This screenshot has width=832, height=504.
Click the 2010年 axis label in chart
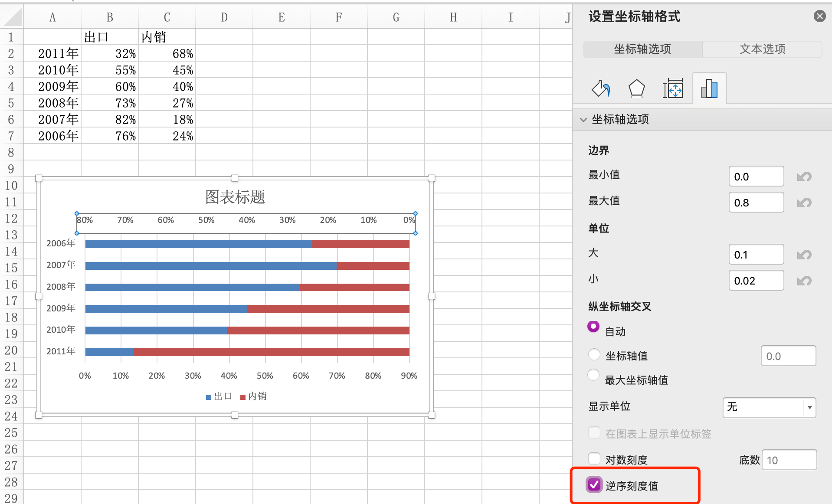tap(61, 330)
